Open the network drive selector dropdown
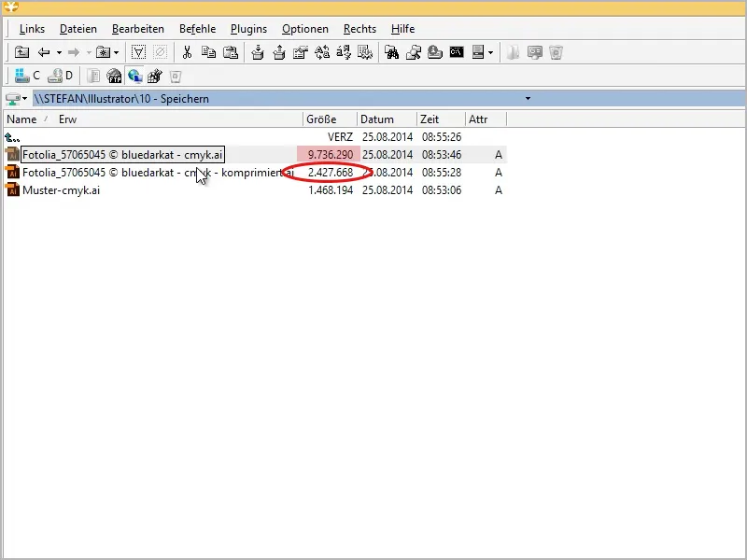This screenshot has width=747, height=560. coord(16,99)
